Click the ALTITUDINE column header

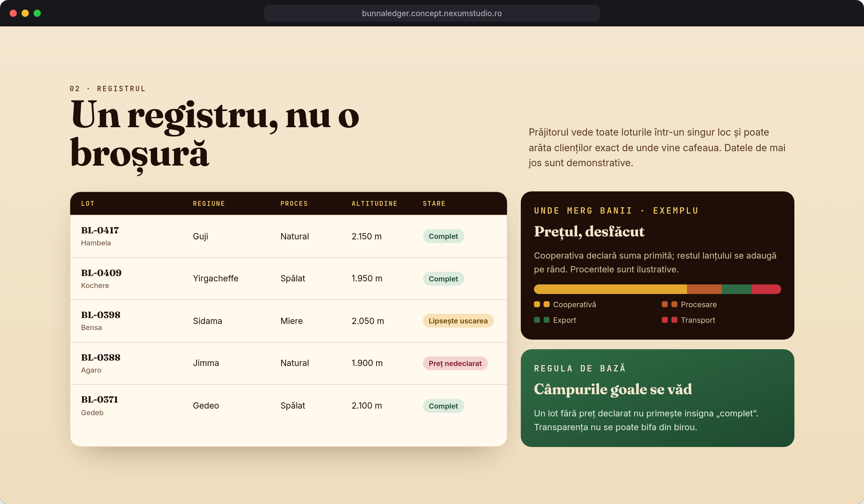374,204
